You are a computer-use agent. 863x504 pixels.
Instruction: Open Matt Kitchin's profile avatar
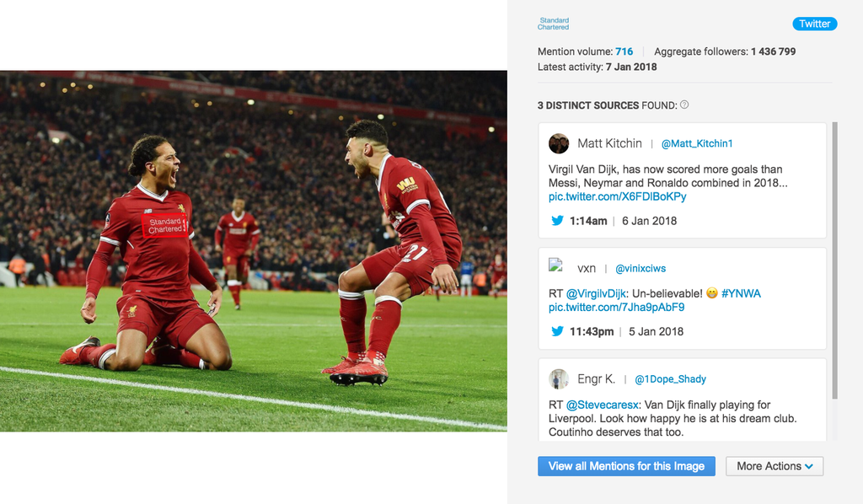click(x=559, y=143)
